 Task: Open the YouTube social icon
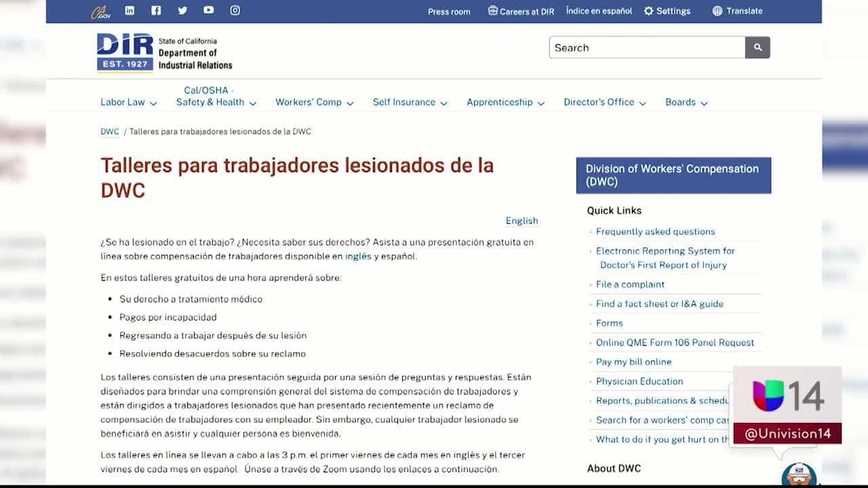208,10
